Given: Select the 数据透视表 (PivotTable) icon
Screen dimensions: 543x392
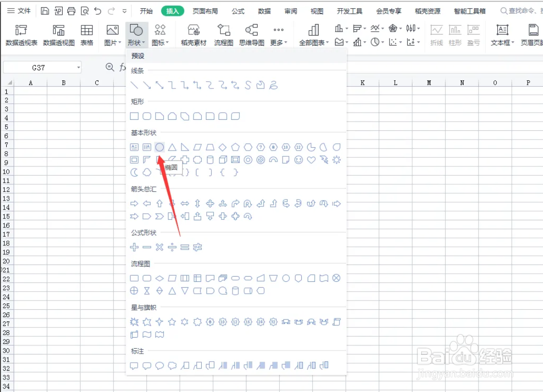Looking at the screenshot, I should coord(20,34).
